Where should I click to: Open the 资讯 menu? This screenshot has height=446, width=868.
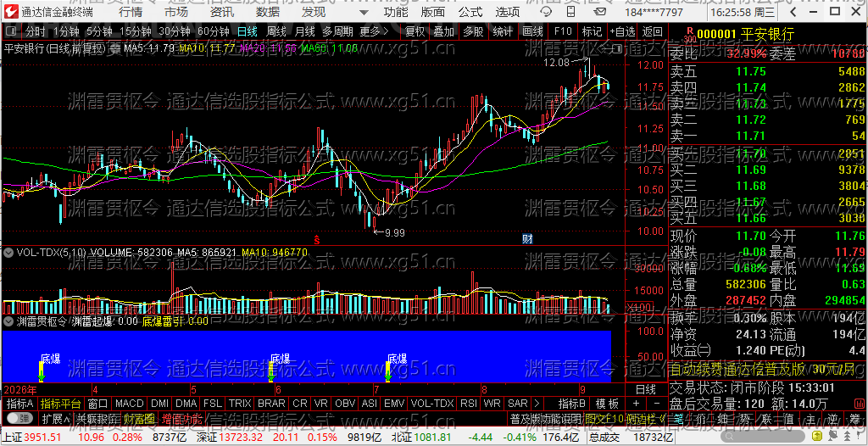222,12
